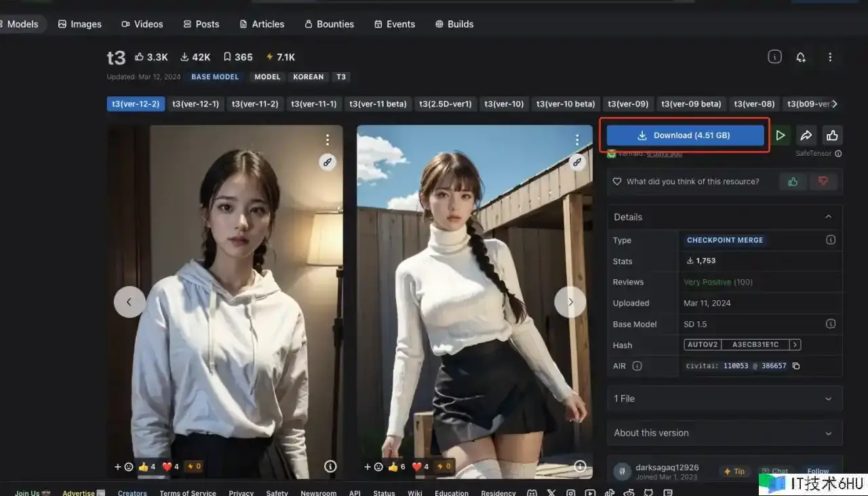Copy the AIR civitai identifier
The width and height of the screenshot is (868, 496).
pyautogui.click(x=796, y=366)
